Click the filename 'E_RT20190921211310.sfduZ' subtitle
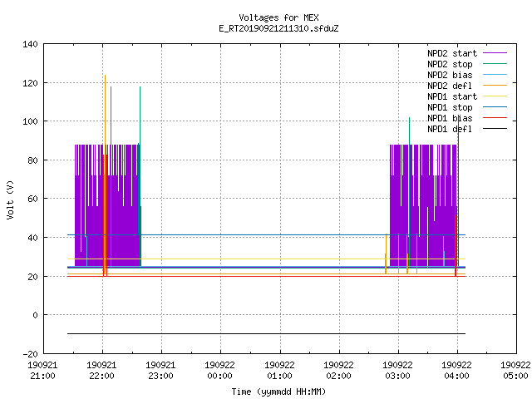The image size is (532, 399). 278,28
